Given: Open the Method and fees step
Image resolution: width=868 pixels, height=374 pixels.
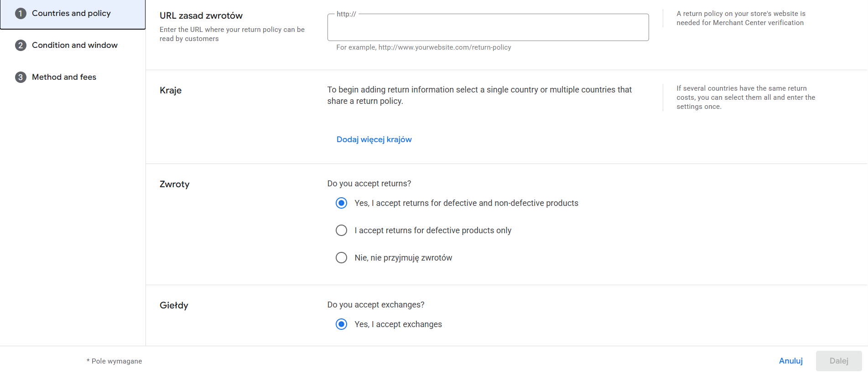Looking at the screenshot, I should pyautogui.click(x=73, y=77).
